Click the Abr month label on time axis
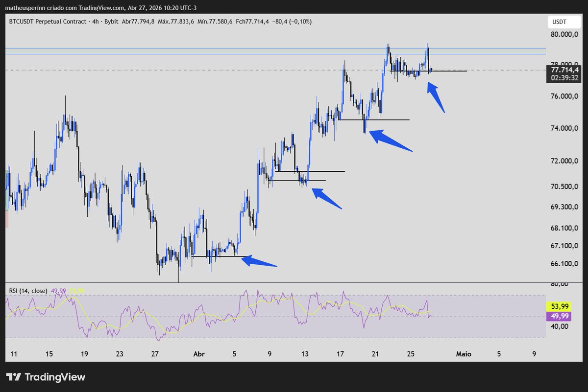Viewport: 588px width, 392px height. (x=199, y=354)
